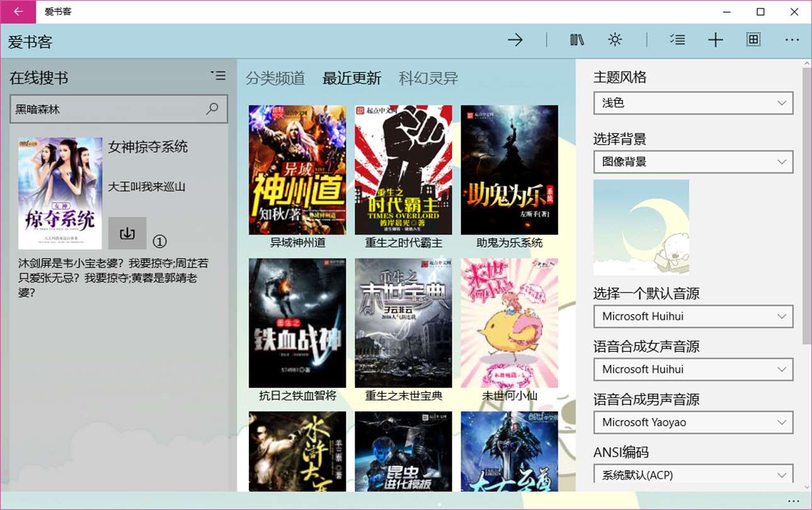Open the 重生之末世宝典 book cover
The height and width of the screenshot is (510, 812).
click(x=403, y=323)
